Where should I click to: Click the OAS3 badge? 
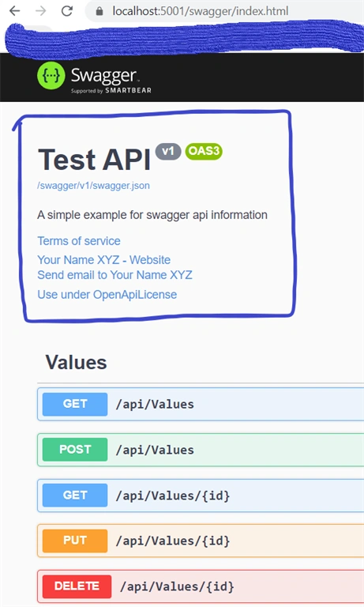tap(204, 151)
